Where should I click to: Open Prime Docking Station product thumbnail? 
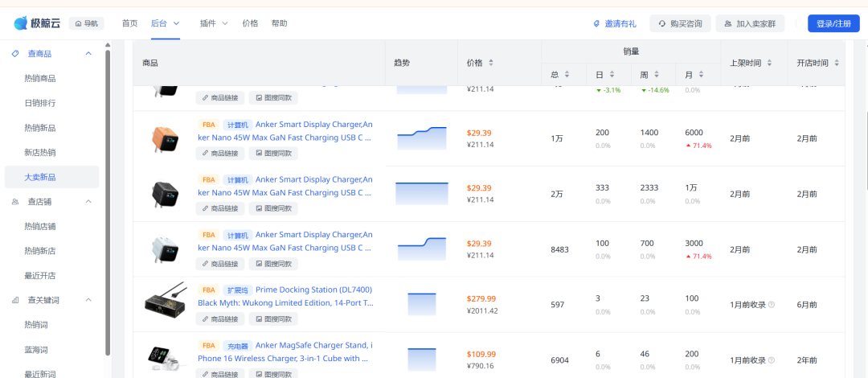click(166, 300)
